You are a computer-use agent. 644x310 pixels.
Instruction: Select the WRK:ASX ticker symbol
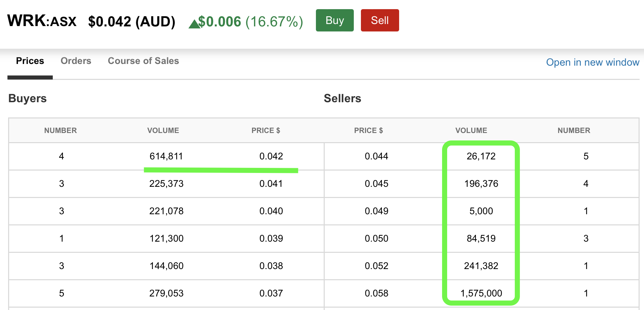pos(42,21)
